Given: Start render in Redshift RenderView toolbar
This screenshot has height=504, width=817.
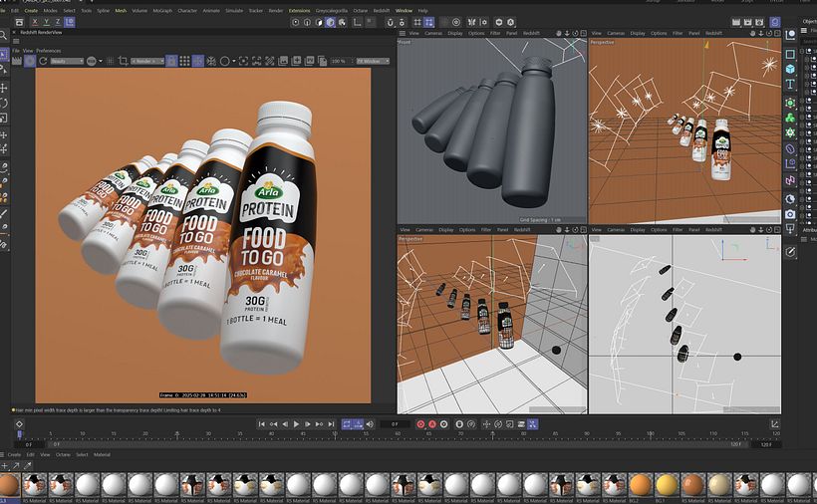Looking at the screenshot, I should [x=17, y=62].
